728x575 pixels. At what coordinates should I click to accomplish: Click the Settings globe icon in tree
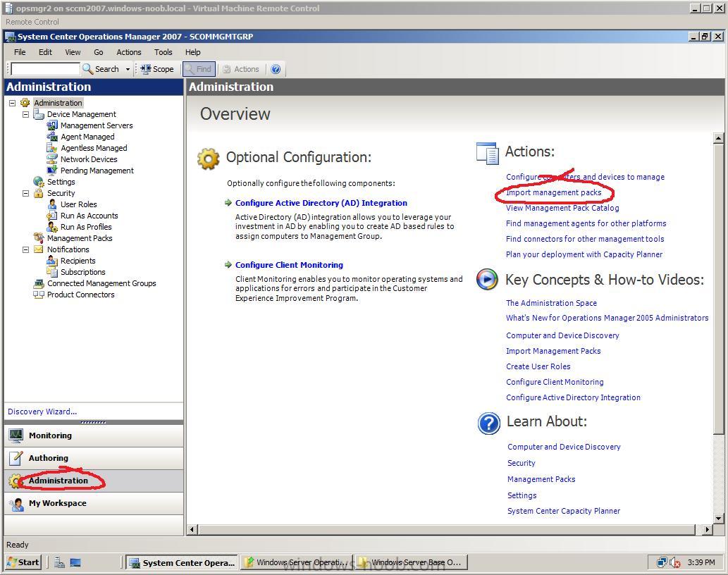click(39, 182)
